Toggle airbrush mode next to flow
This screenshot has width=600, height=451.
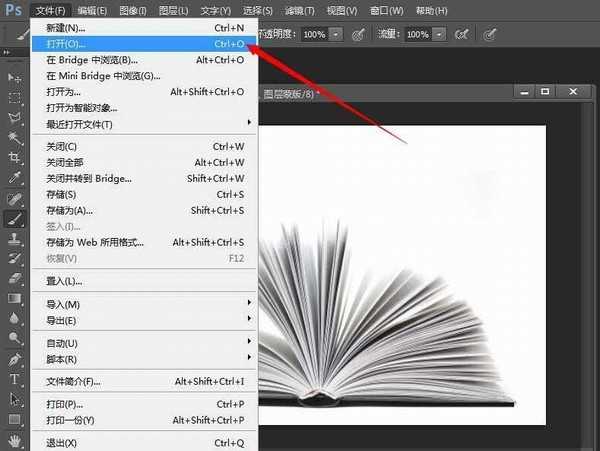tap(462, 33)
